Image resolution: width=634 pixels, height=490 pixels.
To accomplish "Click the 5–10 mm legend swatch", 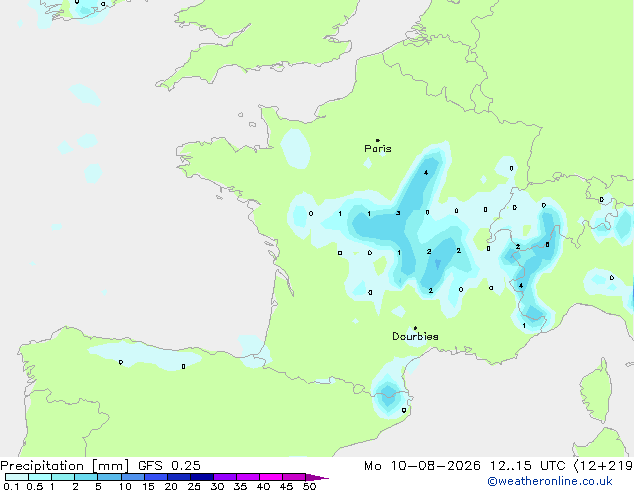I will (109, 477).
